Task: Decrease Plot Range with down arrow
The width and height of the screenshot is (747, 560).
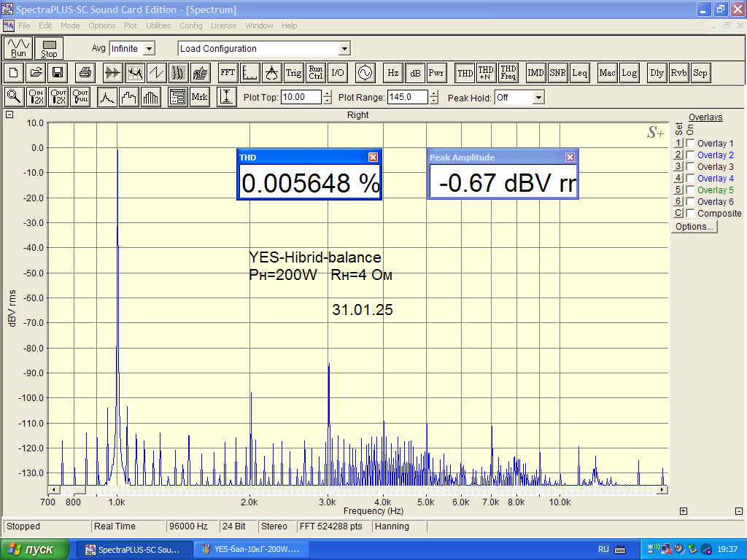Action: (x=433, y=101)
